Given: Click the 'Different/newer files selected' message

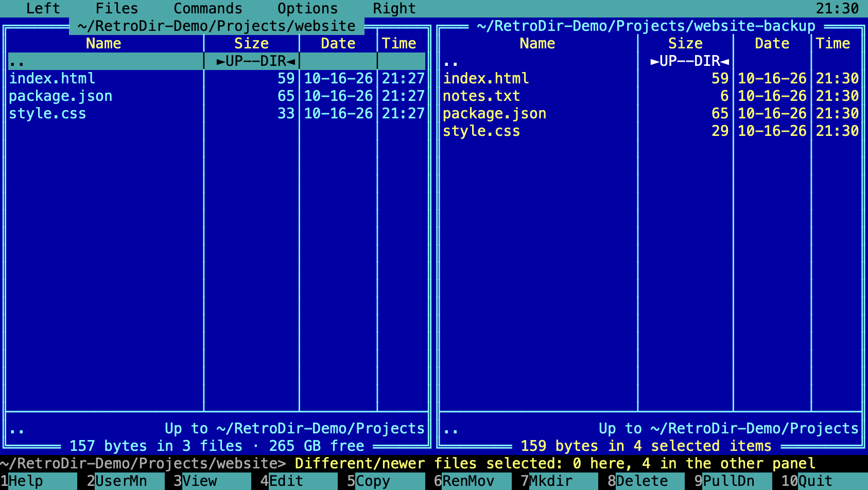Looking at the screenshot, I should [555, 464].
